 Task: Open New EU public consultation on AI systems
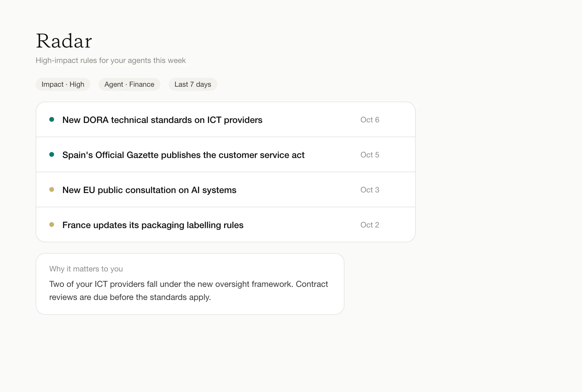click(226, 190)
